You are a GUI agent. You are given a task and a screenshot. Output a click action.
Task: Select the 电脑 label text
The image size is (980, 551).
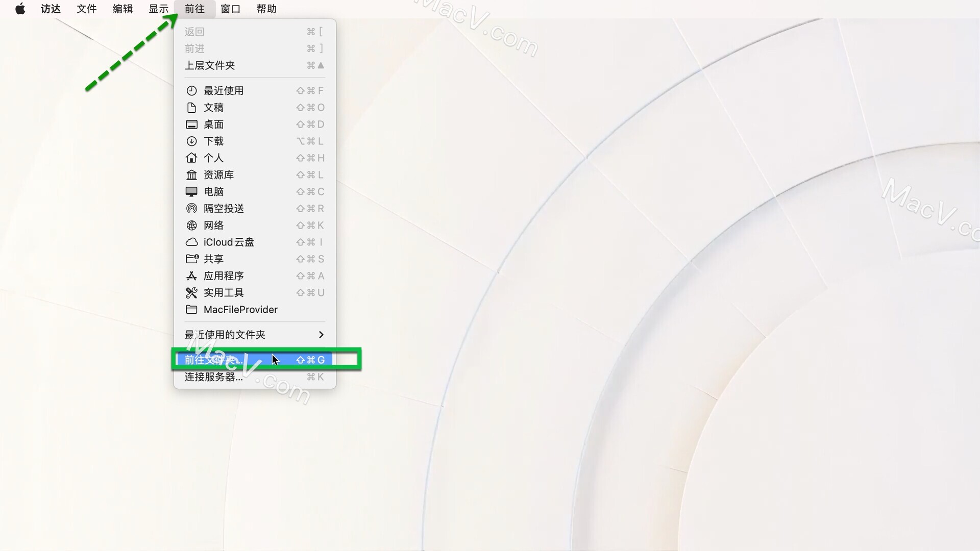click(213, 192)
